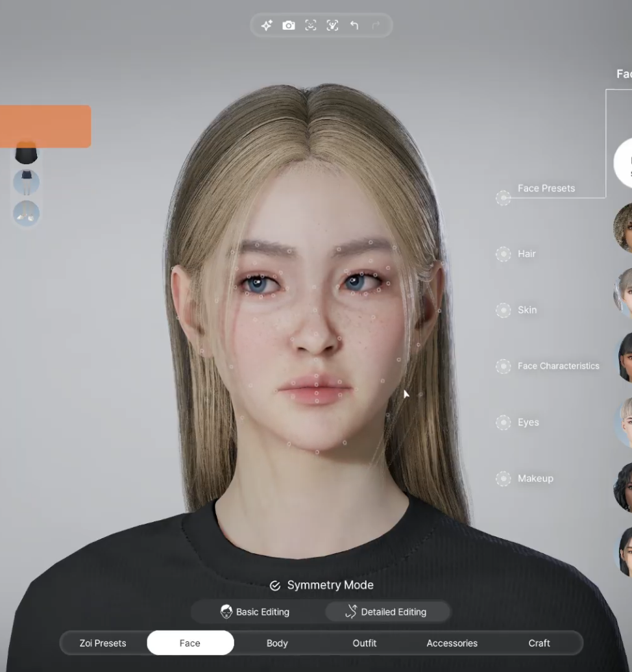Viewport: 632px width, 672px height.
Task: Select the Face Presets category node
Action: coord(503,197)
